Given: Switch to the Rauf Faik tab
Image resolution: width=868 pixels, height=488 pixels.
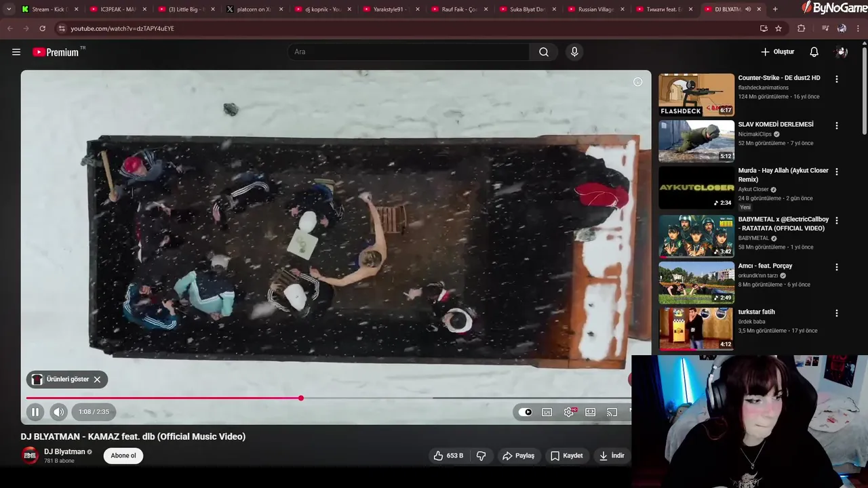Looking at the screenshot, I should [458, 9].
